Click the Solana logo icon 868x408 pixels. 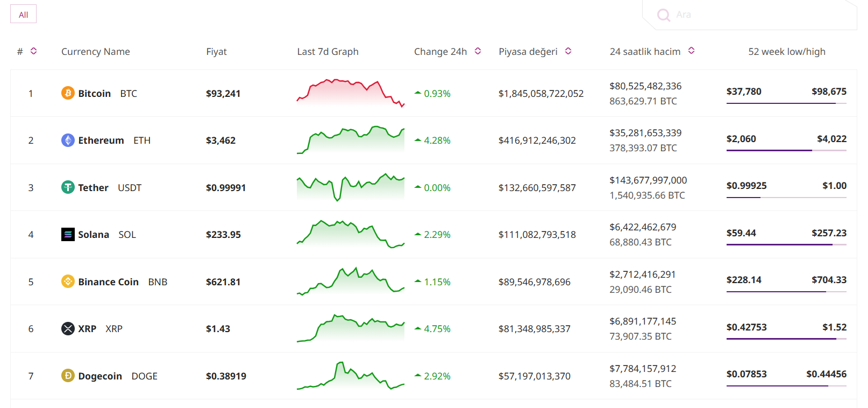68,235
